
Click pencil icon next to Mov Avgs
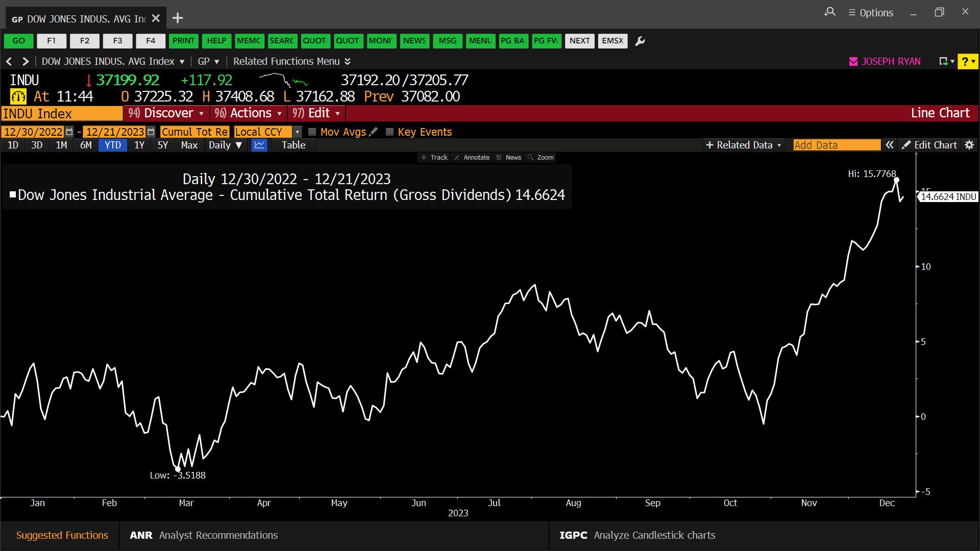[374, 132]
